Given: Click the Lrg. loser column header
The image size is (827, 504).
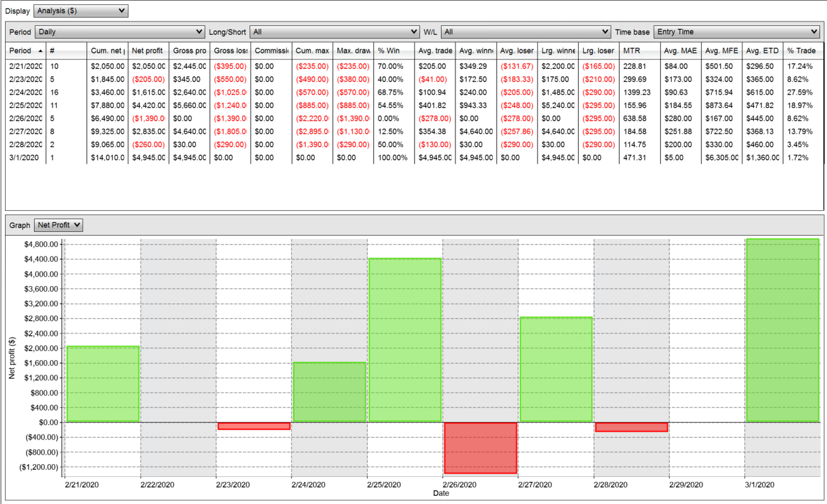Looking at the screenshot, I should [599, 51].
